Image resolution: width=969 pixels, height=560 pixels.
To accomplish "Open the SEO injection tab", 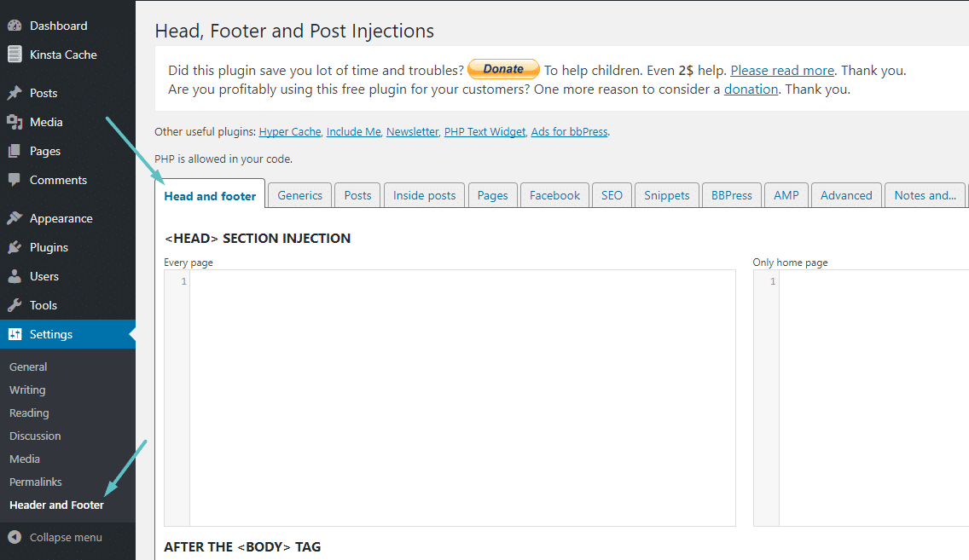I will [612, 194].
